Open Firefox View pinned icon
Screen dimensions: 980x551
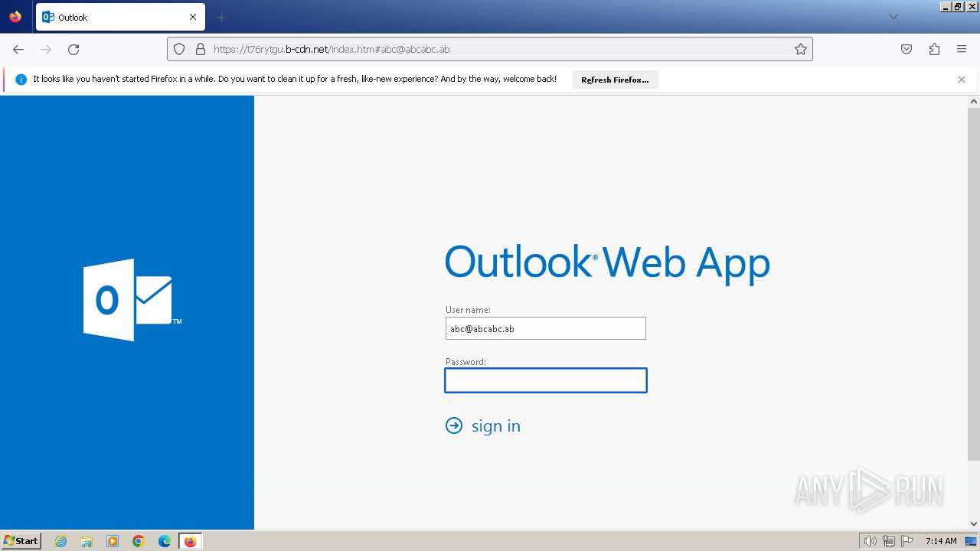(15, 17)
